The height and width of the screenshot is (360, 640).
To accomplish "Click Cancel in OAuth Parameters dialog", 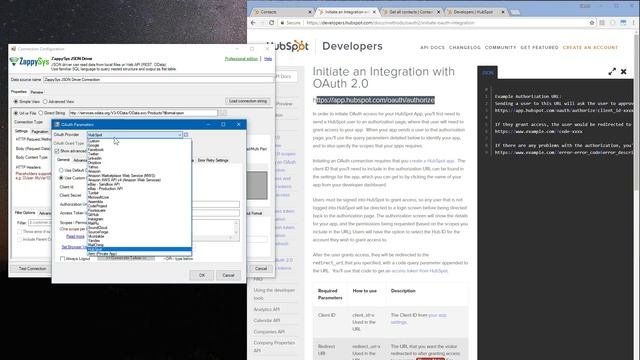I will [228, 275].
